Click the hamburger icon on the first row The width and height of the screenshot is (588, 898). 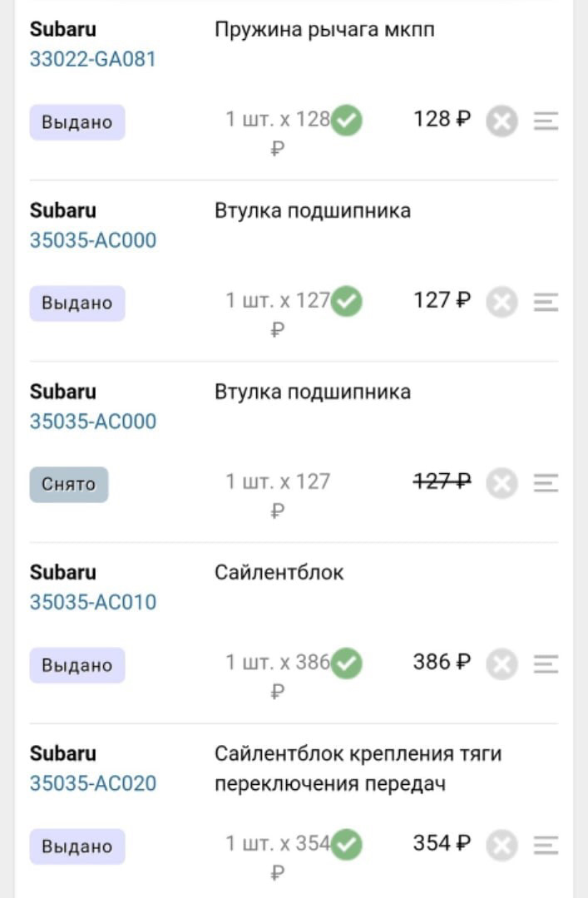click(x=546, y=121)
